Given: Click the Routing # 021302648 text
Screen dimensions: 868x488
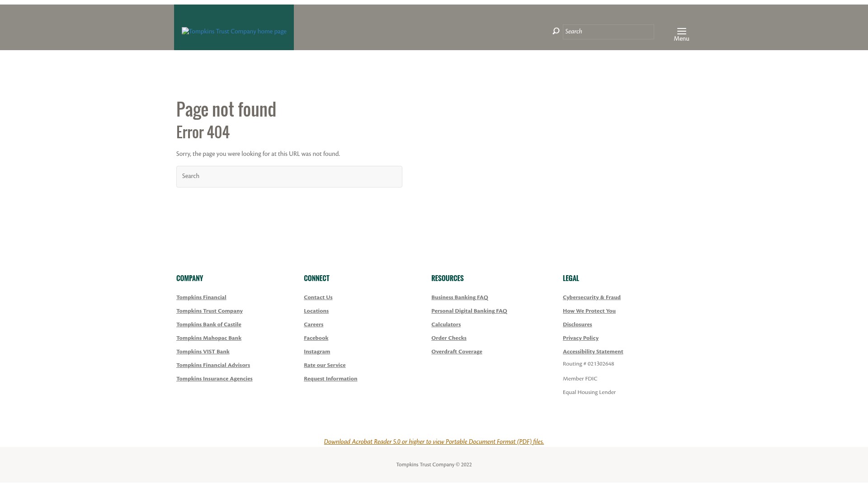Looking at the screenshot, I should 588,364.
